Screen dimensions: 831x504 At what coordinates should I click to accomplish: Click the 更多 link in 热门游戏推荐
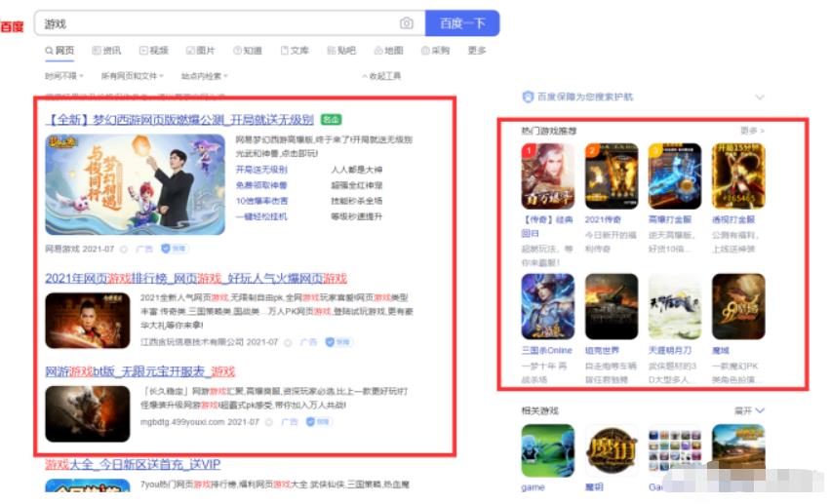[x=751, y=130]
